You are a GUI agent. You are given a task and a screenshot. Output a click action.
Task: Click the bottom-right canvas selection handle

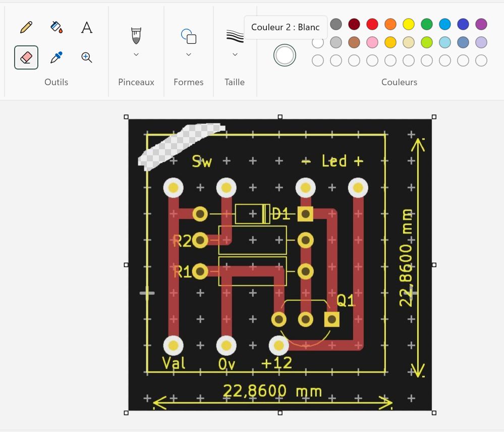[434, 413]
